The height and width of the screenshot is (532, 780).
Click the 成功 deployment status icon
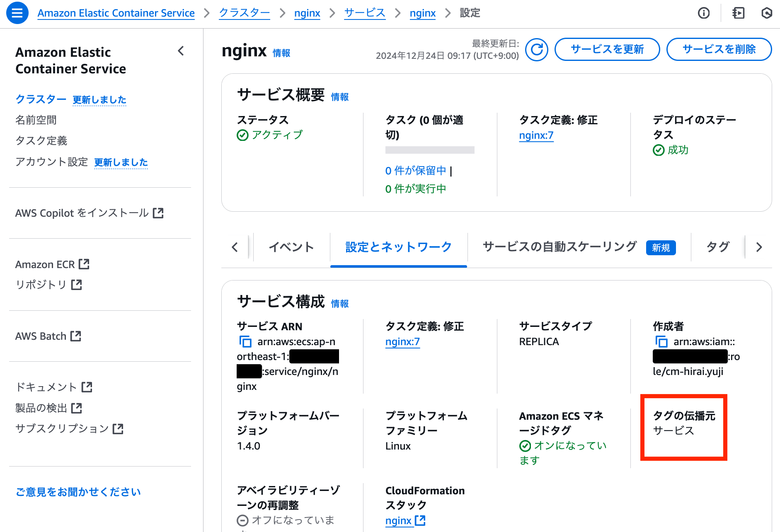coord(659,150)
